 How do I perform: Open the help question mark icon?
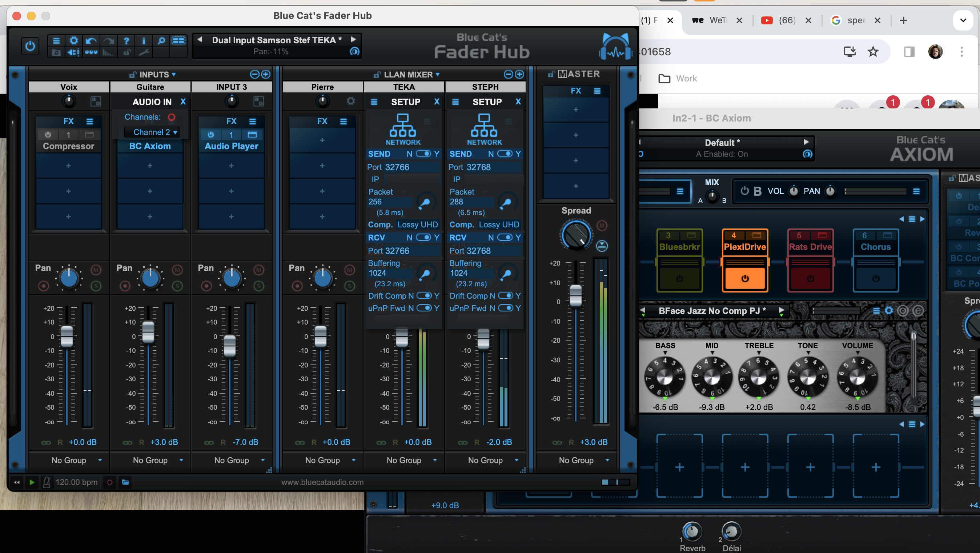click(126, 40)
